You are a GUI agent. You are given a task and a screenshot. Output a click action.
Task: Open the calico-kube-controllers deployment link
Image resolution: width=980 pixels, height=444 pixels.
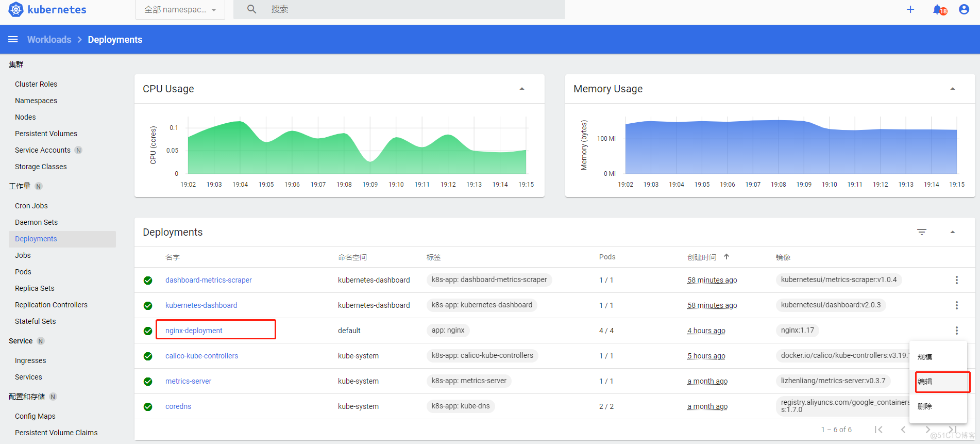point(202,356)
